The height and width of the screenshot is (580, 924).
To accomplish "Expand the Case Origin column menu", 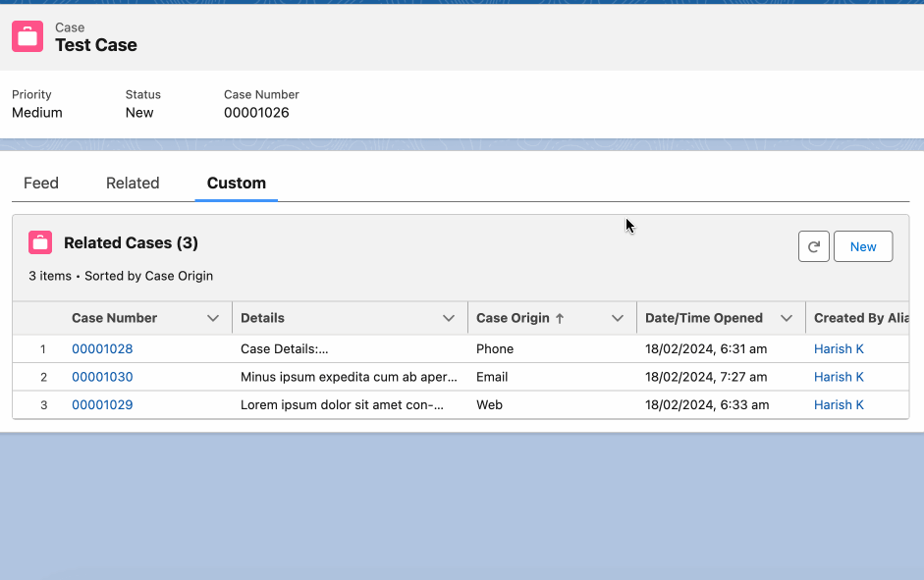I will [617, 319].
